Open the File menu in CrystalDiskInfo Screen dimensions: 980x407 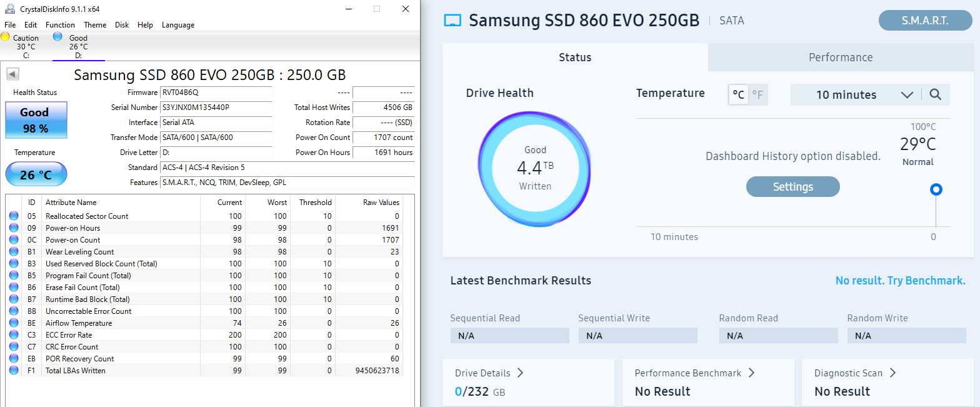tap(10, 25)
